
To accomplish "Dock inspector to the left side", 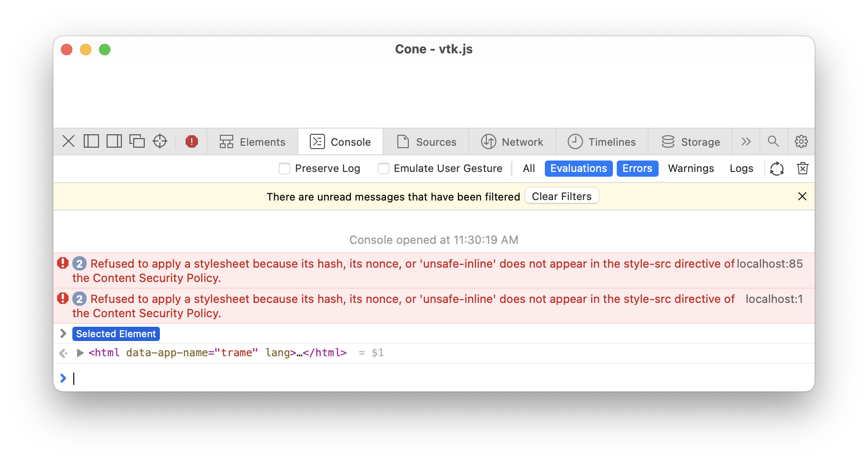I will pos(91,141).
